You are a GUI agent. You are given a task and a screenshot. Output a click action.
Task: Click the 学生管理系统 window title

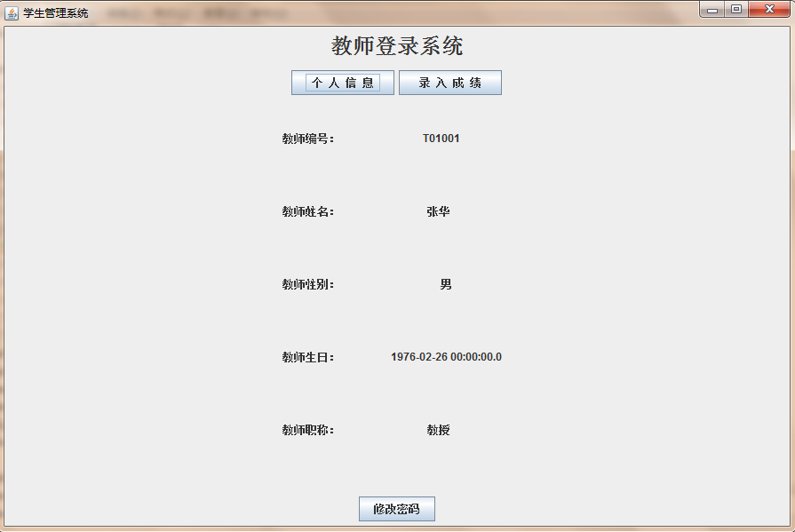(56, 13)
